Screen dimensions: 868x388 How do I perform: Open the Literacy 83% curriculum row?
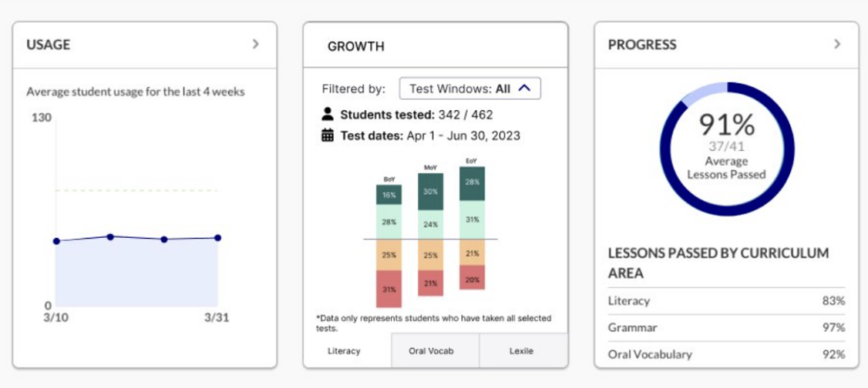(726, 301)
